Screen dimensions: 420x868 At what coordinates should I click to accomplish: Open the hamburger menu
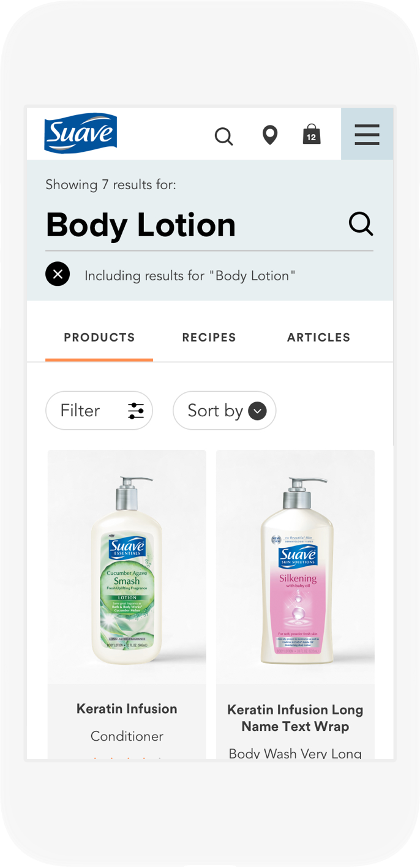click(367, 134)
